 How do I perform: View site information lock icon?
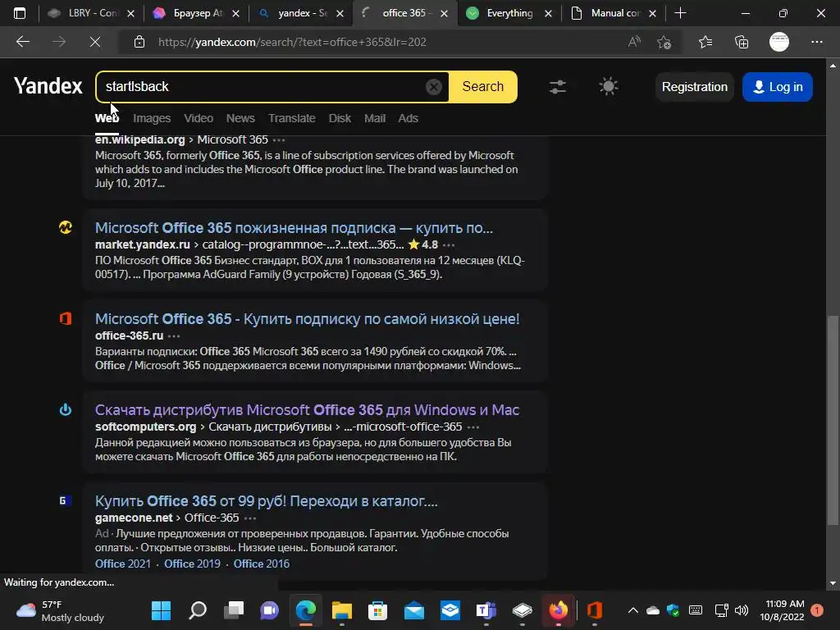click(139, 42)
